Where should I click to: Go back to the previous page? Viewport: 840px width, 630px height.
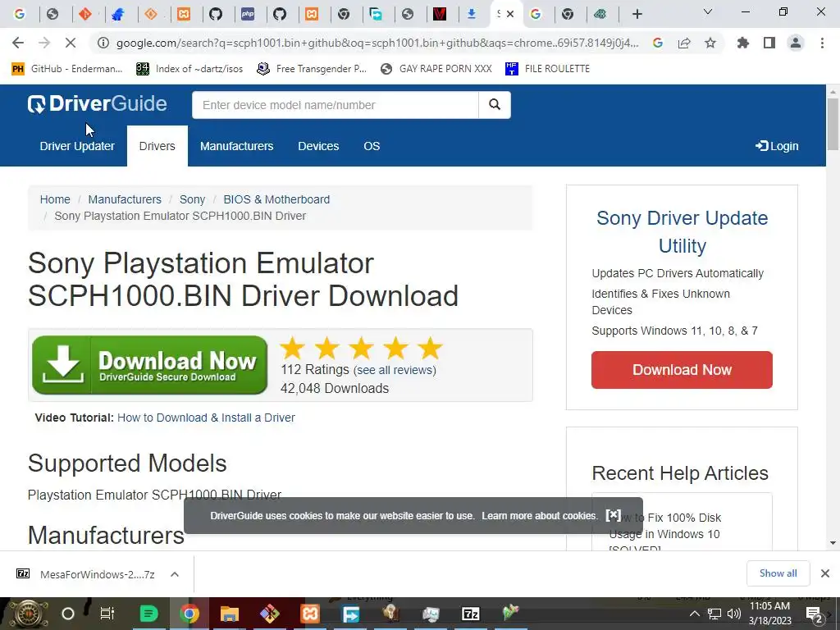pyautogui.click(x=18, y=43)
